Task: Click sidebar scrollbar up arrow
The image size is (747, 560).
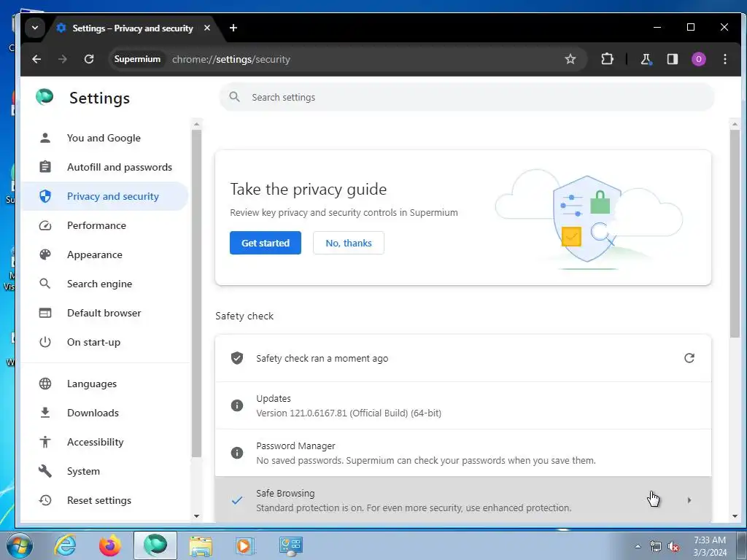Action: [196, 124]
